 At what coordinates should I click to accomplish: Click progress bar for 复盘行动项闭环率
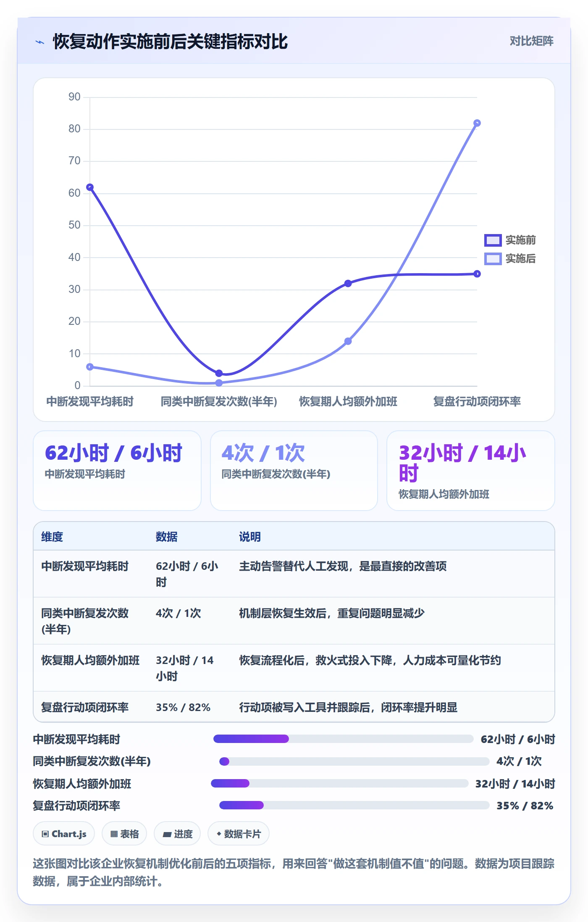(354, 805)
